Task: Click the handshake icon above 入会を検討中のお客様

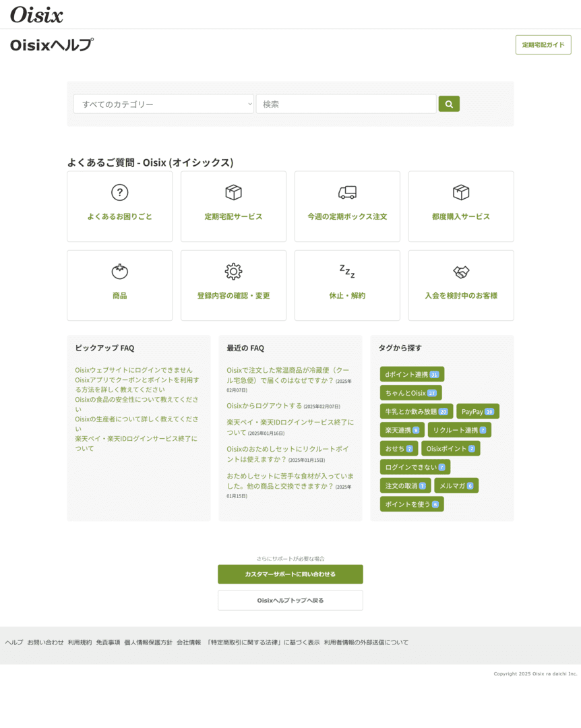Action: [x=461, y=272]
